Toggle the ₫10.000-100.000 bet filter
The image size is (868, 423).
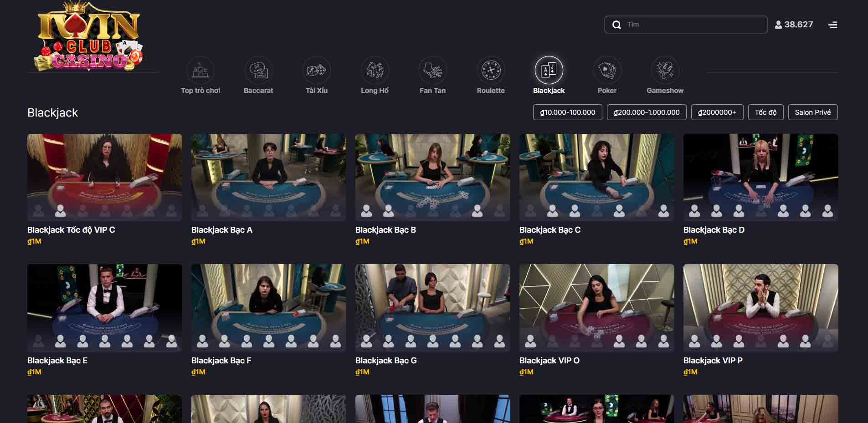[567, 112]
